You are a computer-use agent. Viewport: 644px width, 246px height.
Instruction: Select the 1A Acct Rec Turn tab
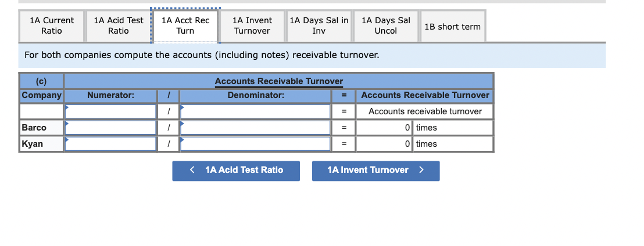click(185, 26)
